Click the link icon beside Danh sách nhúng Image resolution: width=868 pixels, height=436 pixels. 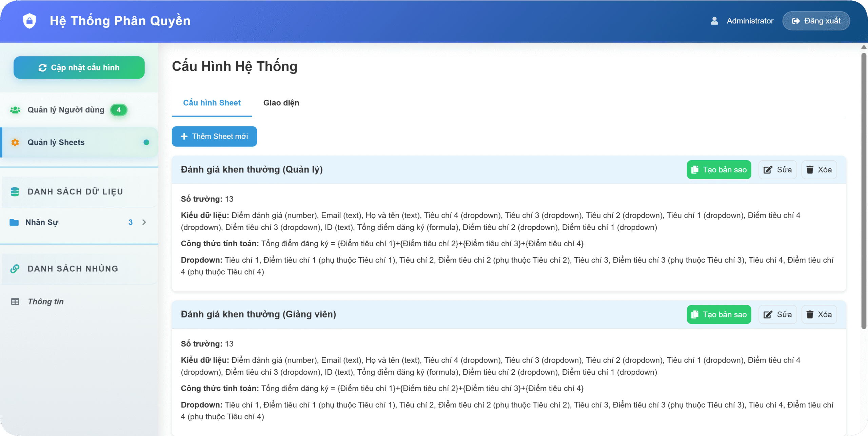click(15, 269)
